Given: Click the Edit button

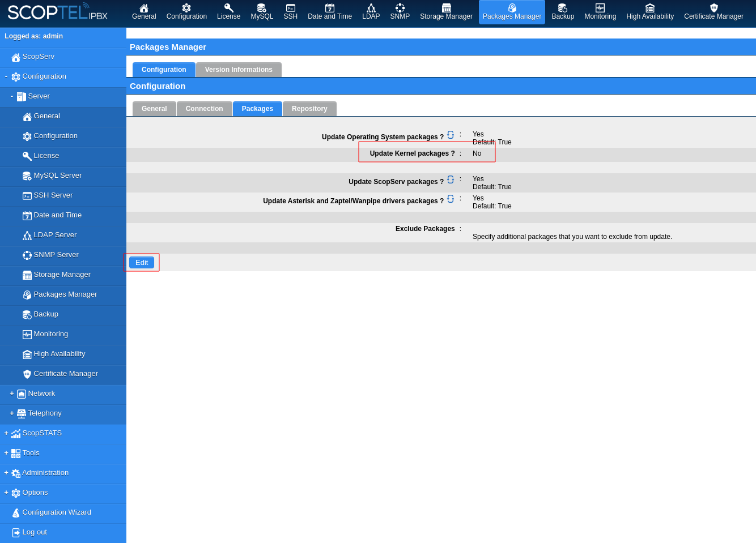Looking at the screenshot, I should tap(142, 263).
